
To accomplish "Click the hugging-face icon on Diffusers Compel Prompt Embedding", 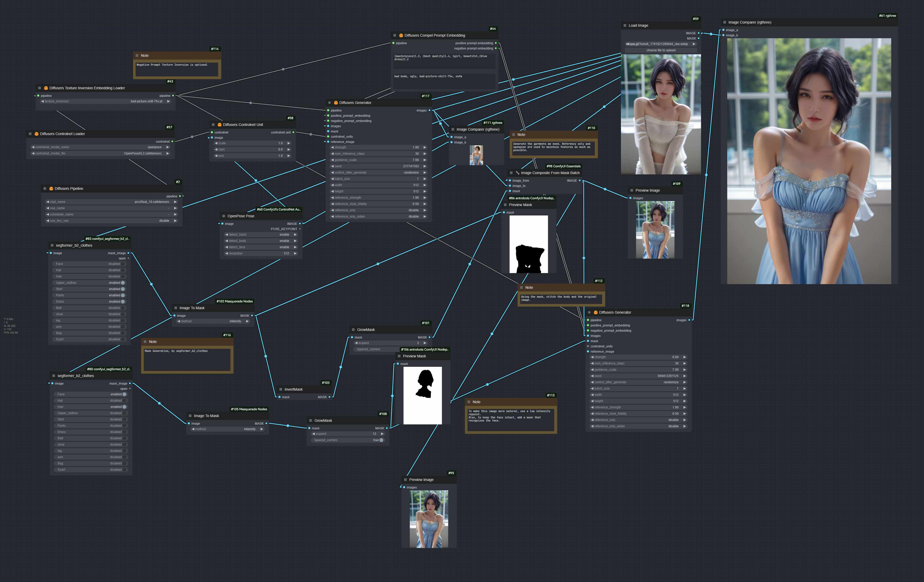I will 401,35.
